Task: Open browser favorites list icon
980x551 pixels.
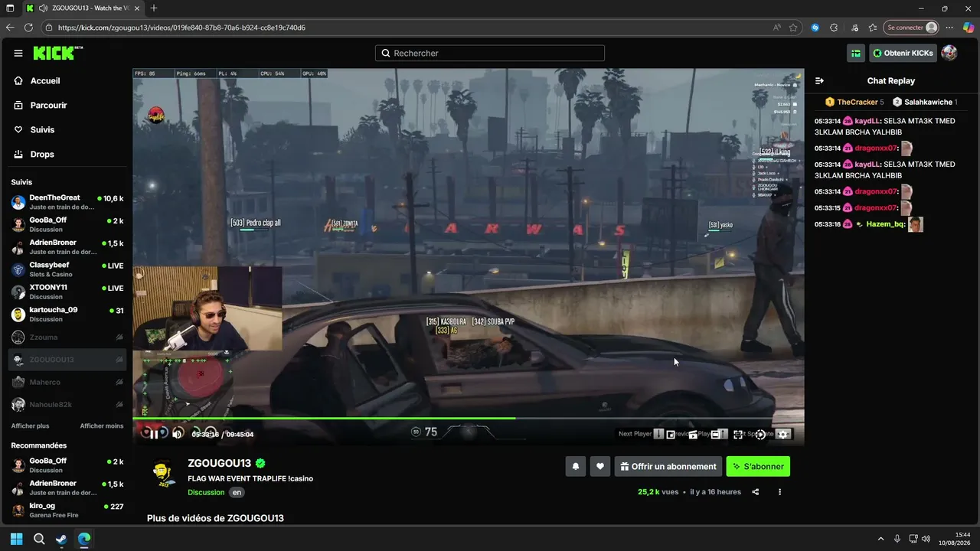Action: point(874,28)
